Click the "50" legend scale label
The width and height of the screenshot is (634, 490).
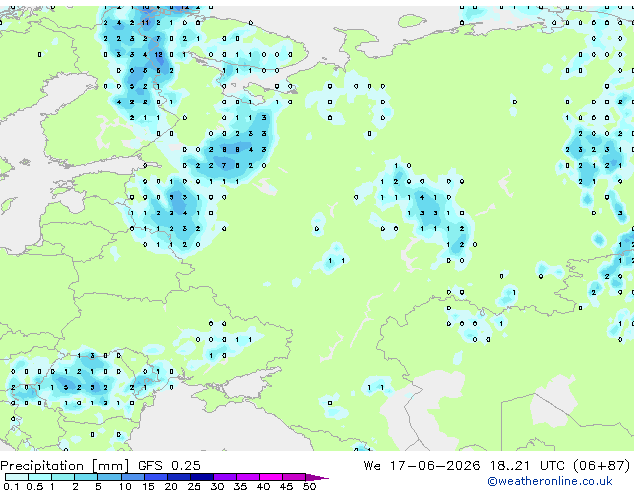pos(310,486)
